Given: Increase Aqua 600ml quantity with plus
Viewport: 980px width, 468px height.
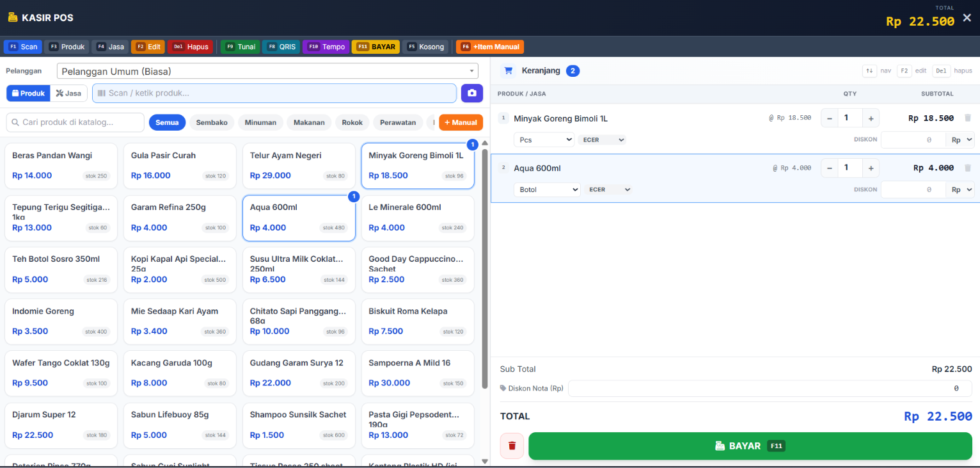Looking at the screenshot, I should pos(871,168).
